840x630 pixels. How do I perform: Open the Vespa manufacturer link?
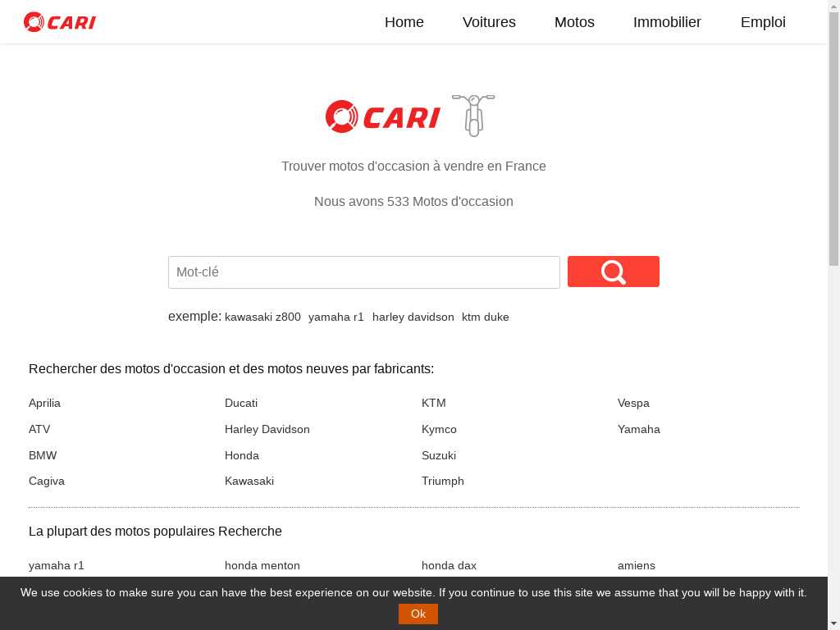pos(633,403)
